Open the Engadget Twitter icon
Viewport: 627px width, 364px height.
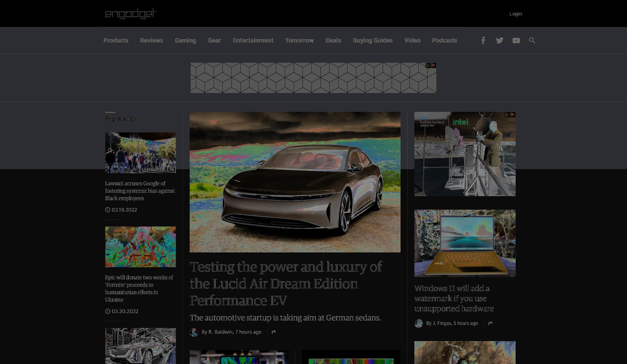click(499, 40)
